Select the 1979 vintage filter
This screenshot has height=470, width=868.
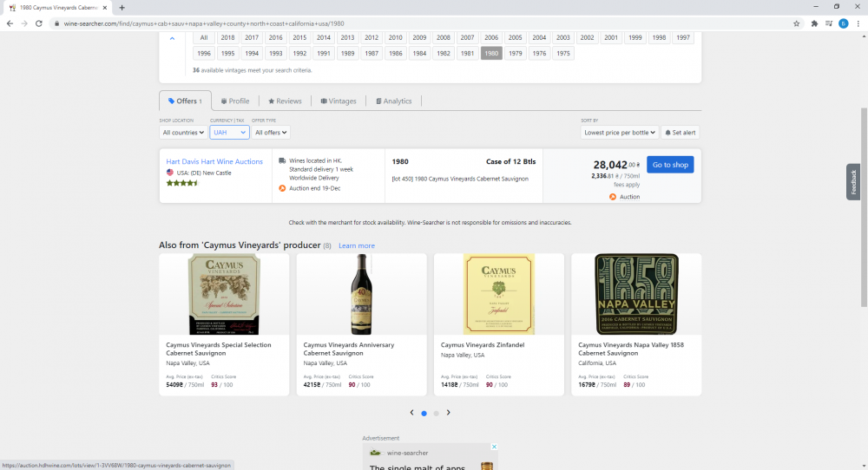(x=516, y=54)
